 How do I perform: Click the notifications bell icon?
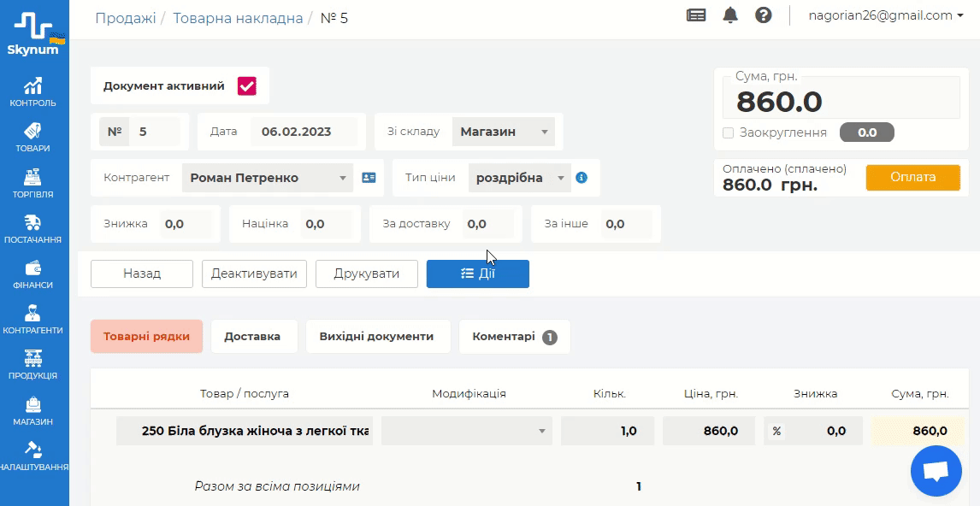pyautogui.click(x=730, y=15)
